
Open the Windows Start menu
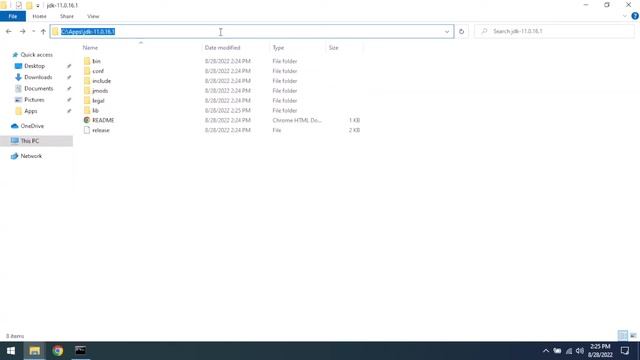click(x=11, y=351)
